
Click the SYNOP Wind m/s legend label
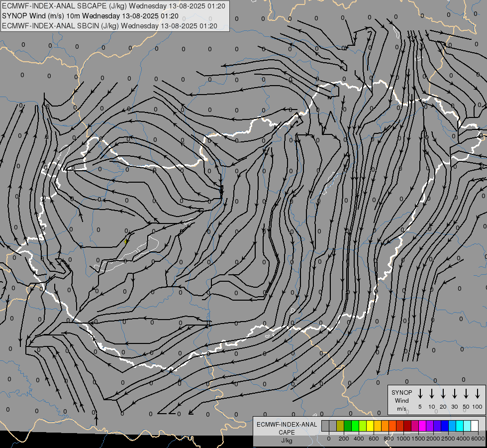click(401, 400)
